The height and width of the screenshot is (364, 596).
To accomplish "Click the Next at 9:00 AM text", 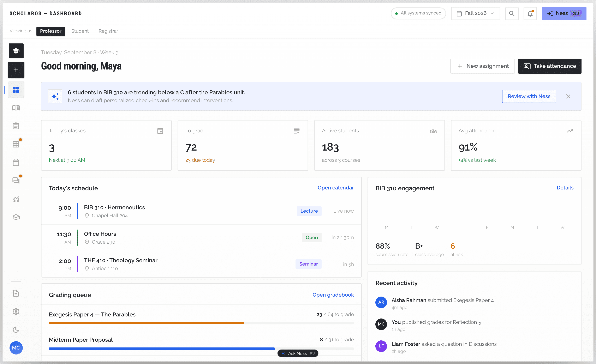I will 67,160.
